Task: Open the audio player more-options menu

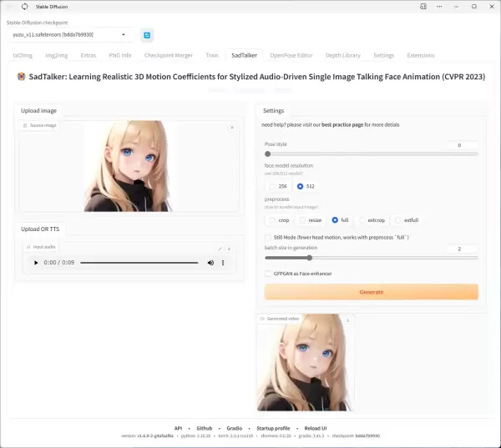Action: click(223, 263)
